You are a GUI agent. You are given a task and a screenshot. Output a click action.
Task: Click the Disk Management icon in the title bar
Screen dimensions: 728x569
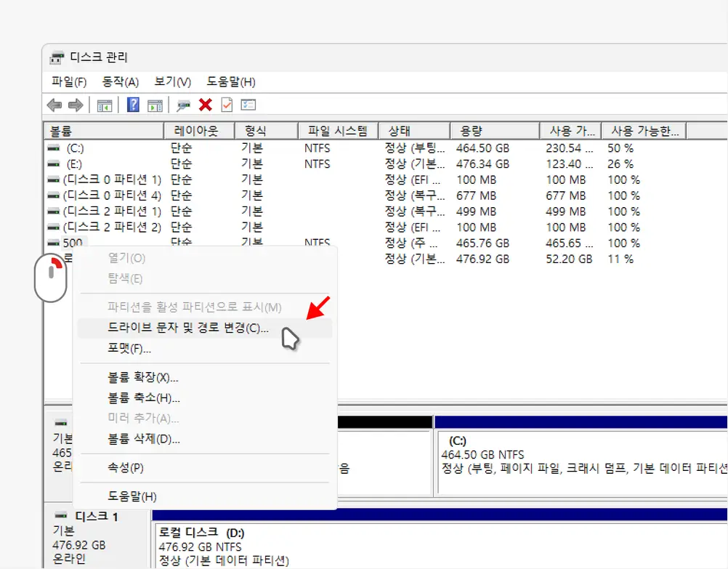57,57
